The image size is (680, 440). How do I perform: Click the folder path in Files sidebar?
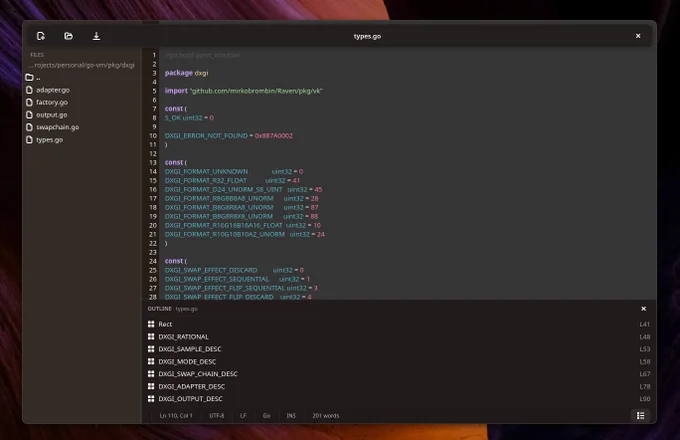tap(82, 65)
